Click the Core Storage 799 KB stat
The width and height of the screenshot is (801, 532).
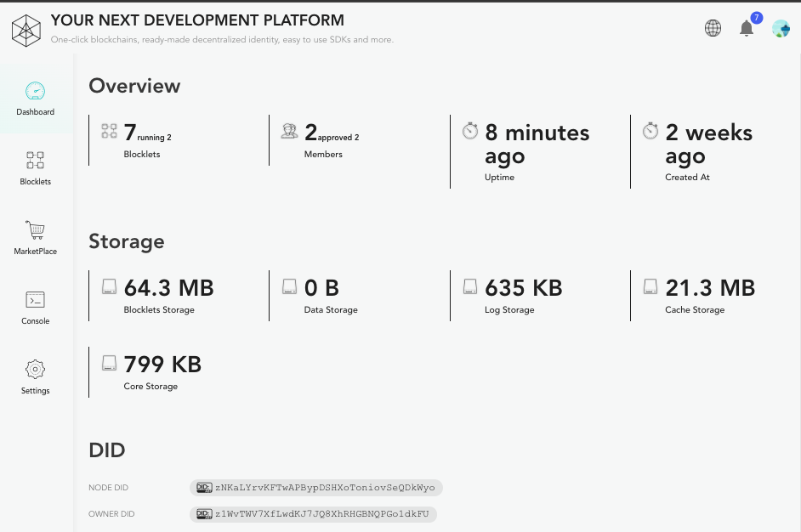[x=162, y=365]
